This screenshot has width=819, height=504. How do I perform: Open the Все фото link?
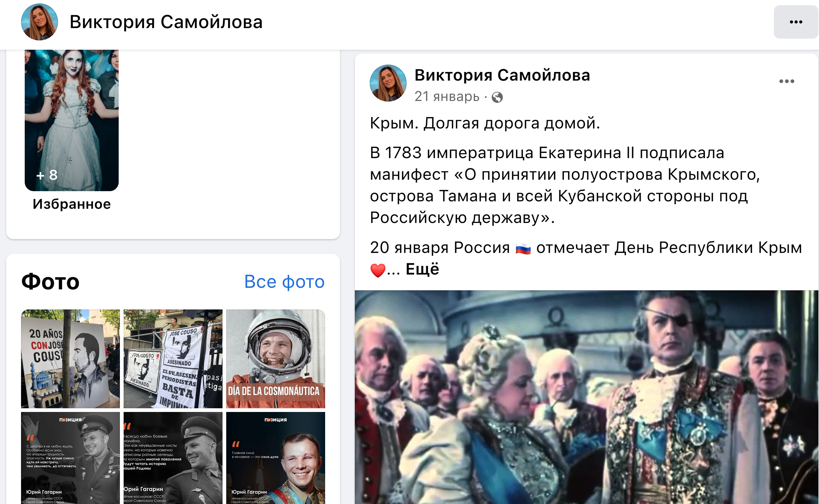(284, 282)
